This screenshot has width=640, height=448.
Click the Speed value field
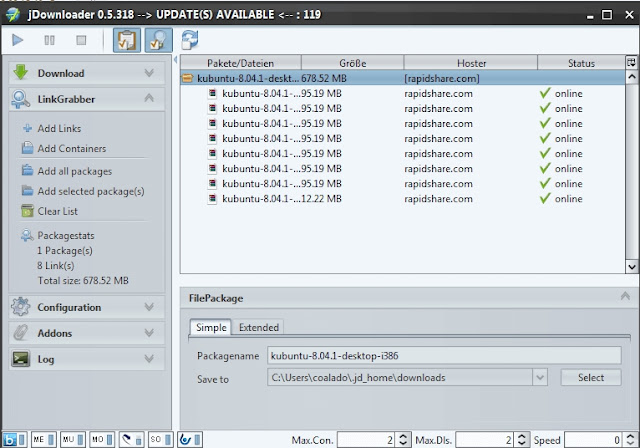click(593, 440)
